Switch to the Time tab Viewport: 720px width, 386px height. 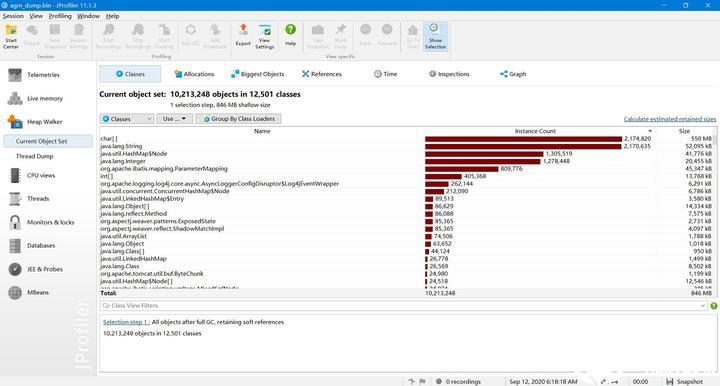(x=385, y=74)
